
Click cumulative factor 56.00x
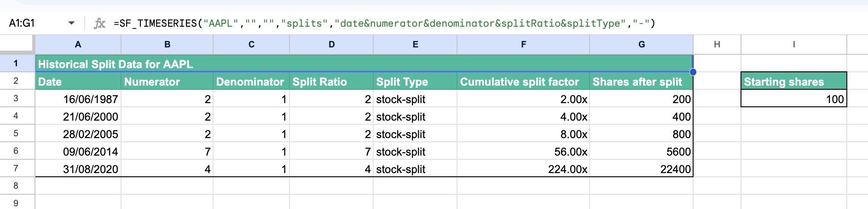click(523, 151)
